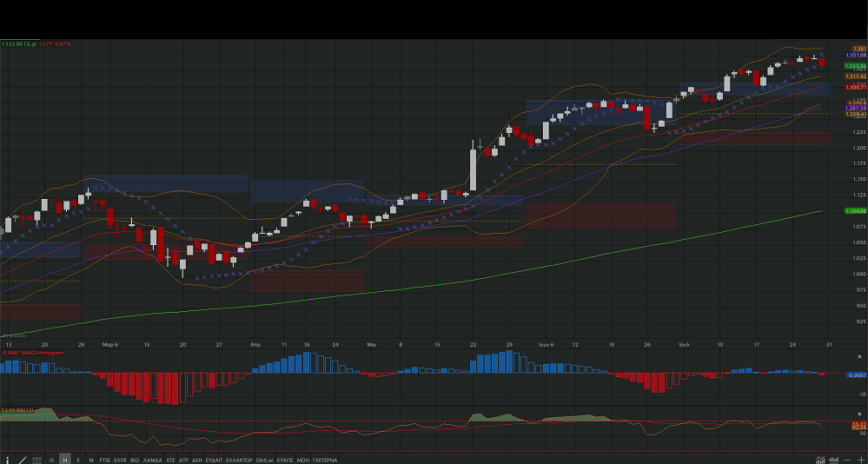868x464 pixels.
Task: Click the Απρ date axis label
Action: point(255,344)
